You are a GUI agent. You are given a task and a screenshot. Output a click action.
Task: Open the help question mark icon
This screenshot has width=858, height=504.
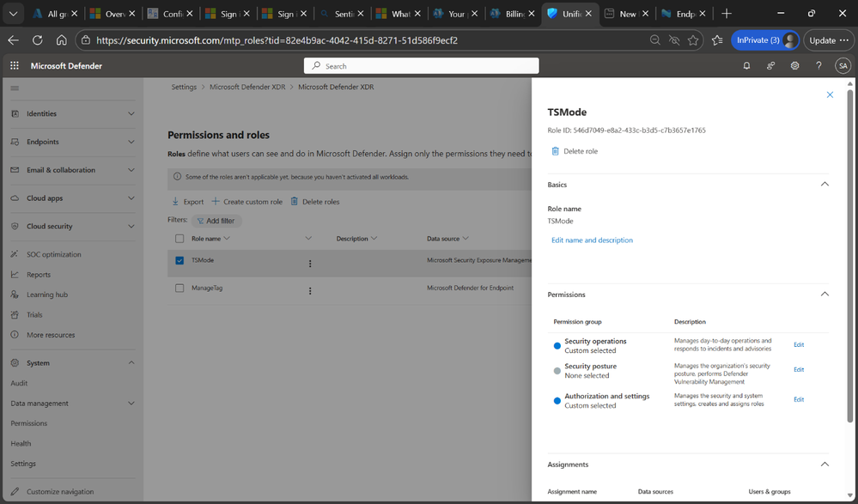[x=818, y=65]
